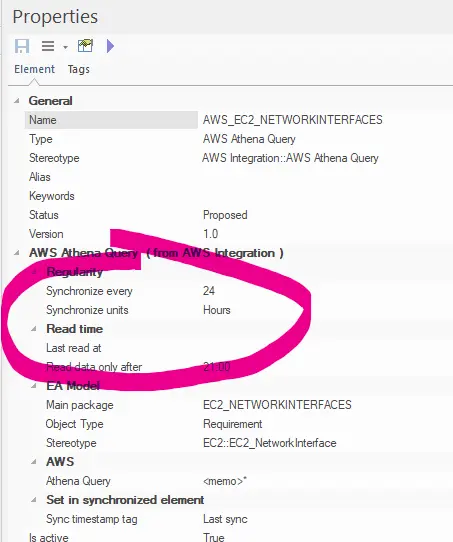Screen dimensions: 453x542
Task: Edit name value AWS_EC2_NETWORKINTERFACES
Action: coord(293,120)
